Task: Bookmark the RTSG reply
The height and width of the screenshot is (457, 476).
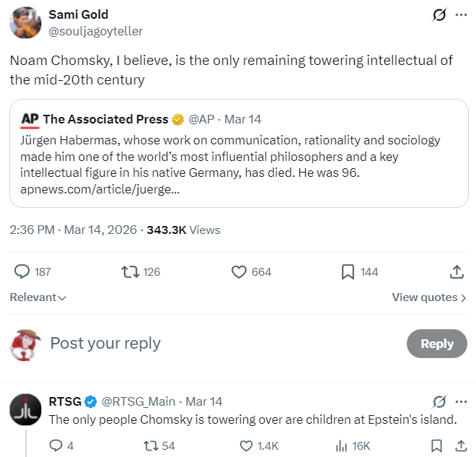Action: [x=436, y=445]
